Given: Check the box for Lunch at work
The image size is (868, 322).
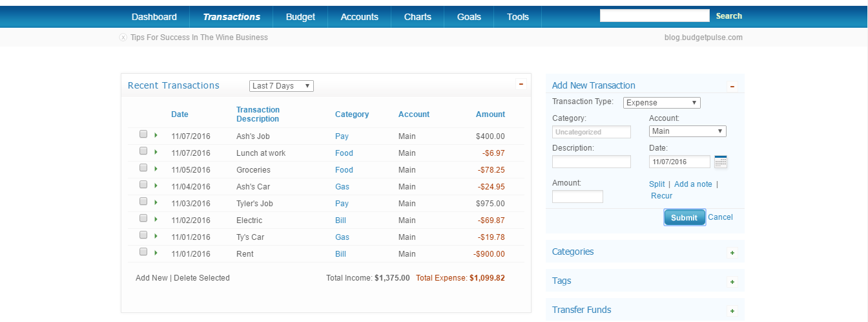Looking at the screenshot, I should pos(143,151).
